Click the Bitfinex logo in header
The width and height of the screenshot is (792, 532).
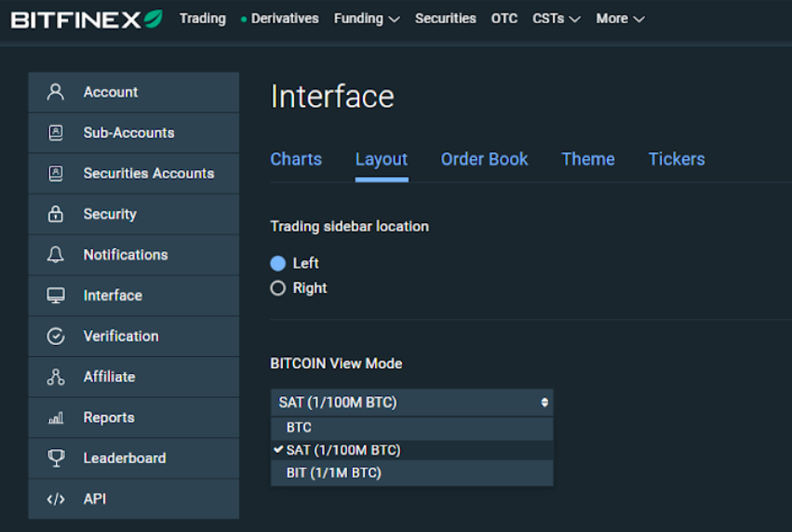coord(87,20)
